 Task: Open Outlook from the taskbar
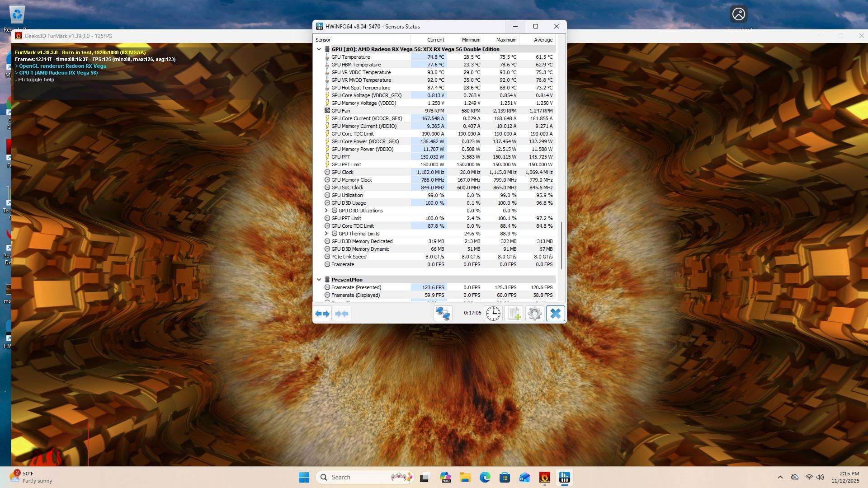(525, 477)
